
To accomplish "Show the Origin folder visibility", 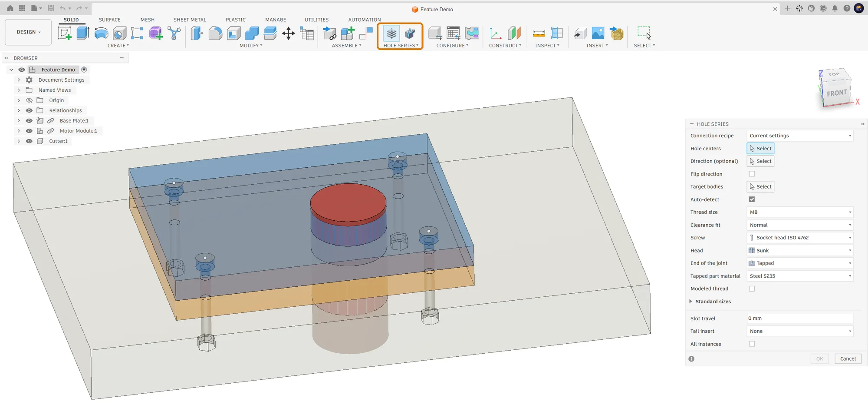I will pos(29,100).
